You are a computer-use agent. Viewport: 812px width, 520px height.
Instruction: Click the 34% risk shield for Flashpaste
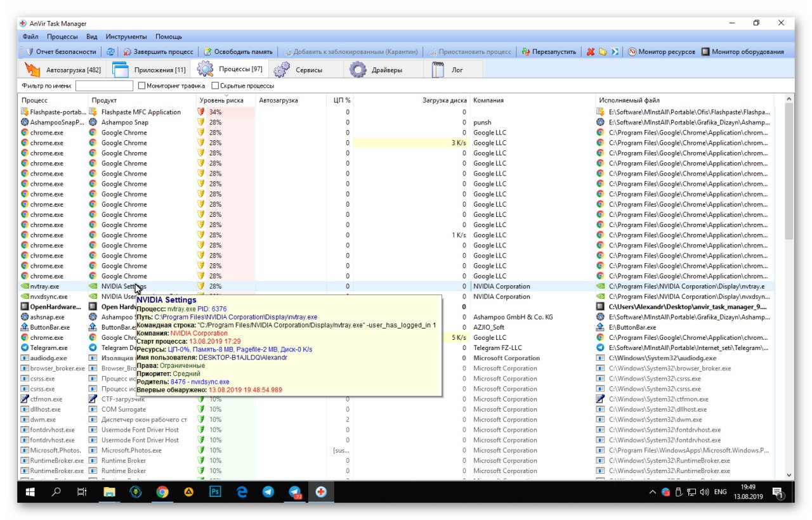(x=202, y=112)
